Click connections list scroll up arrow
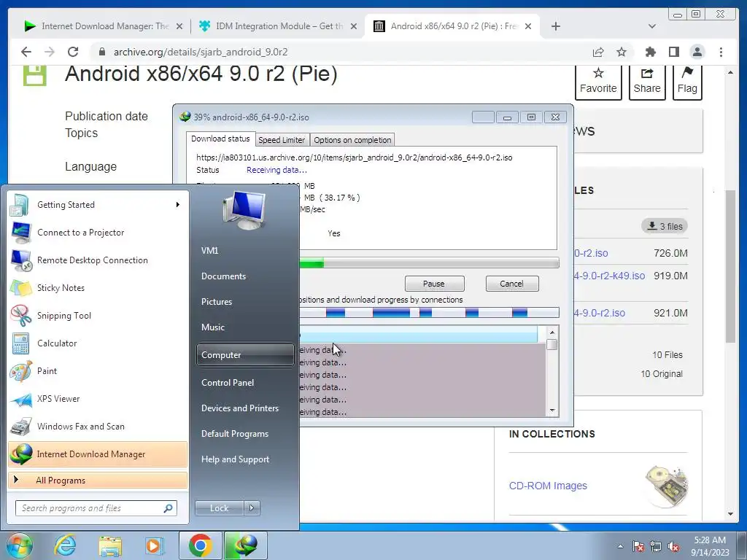 552,332
